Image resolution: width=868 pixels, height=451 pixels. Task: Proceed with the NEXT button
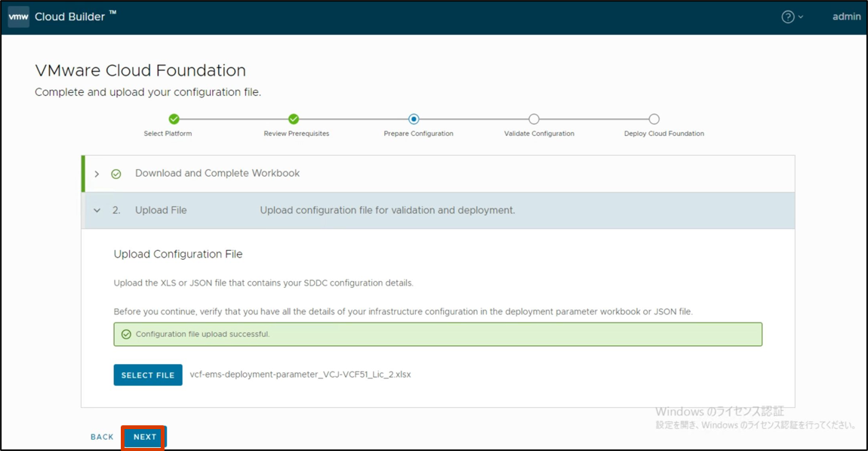[145, 437]
